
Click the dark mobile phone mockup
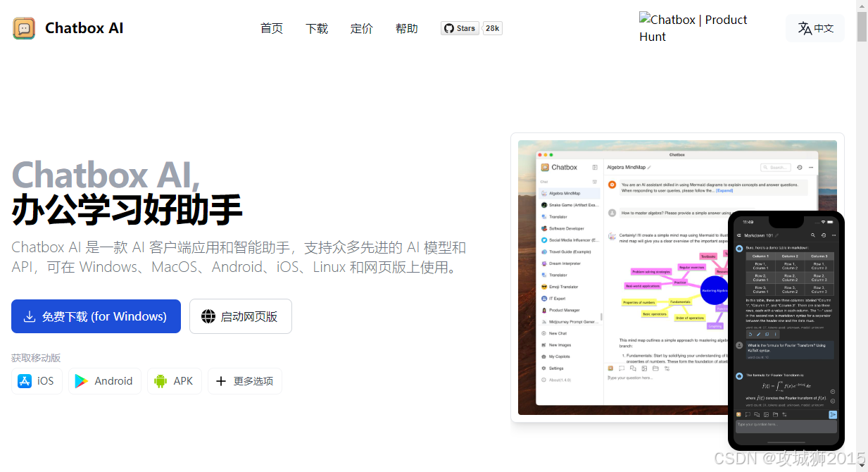[786, 330]
